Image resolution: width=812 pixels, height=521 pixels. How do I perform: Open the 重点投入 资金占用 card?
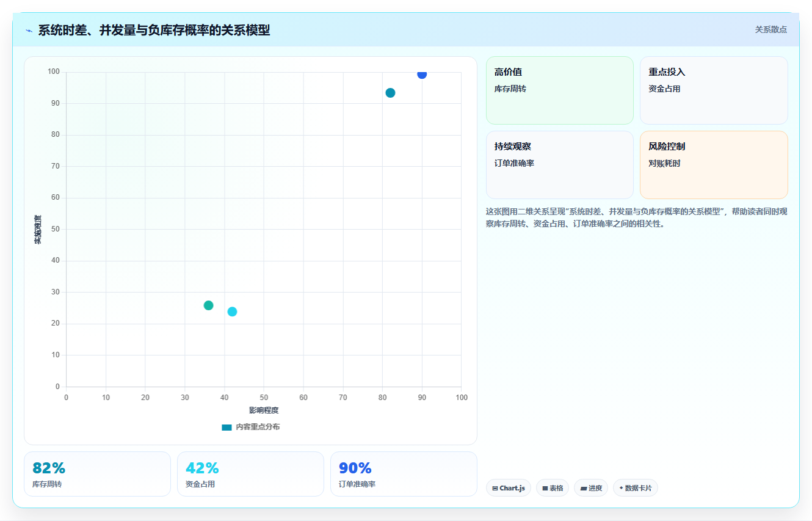714,90
